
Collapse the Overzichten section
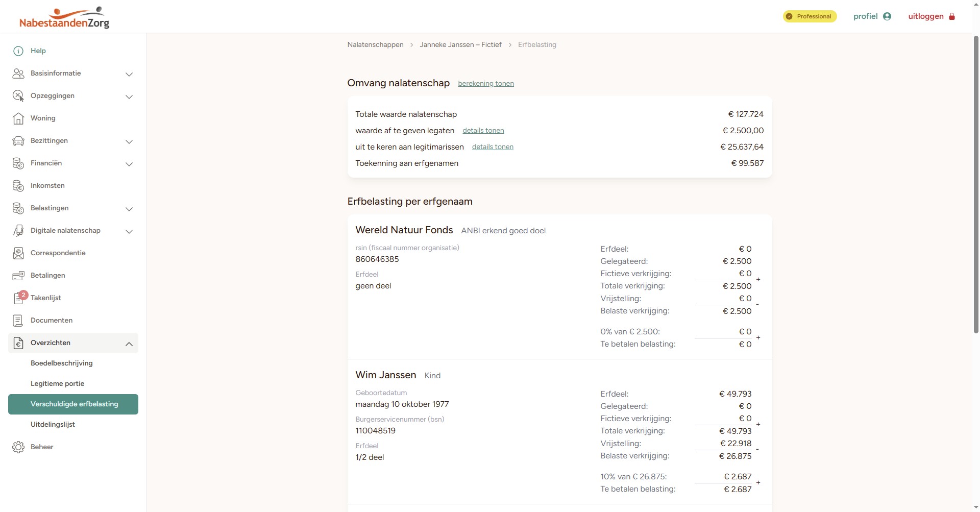pyautogui.click(x=129, y=344)
